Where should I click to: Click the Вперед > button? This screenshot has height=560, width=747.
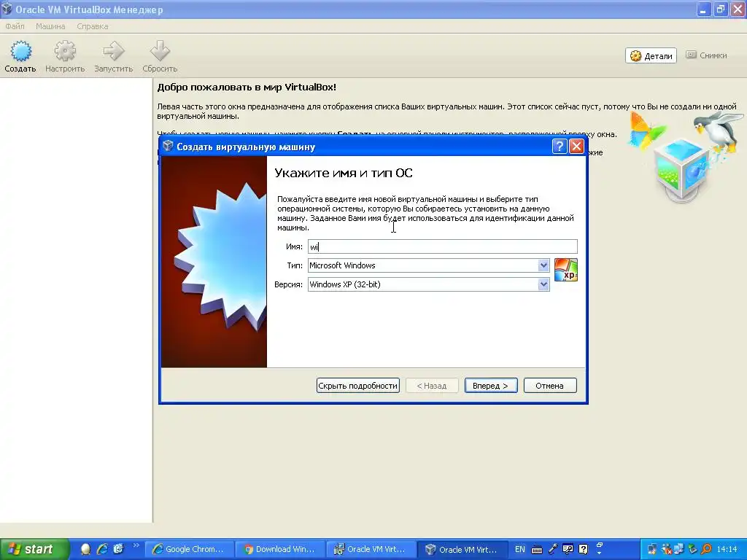[x=491, y=386]
